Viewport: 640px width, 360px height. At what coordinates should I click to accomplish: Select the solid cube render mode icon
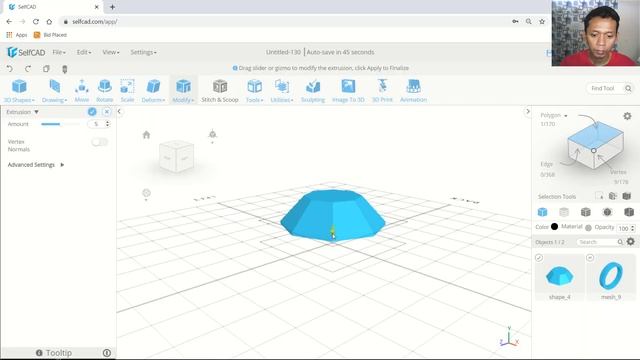click(x=542, y=212)
